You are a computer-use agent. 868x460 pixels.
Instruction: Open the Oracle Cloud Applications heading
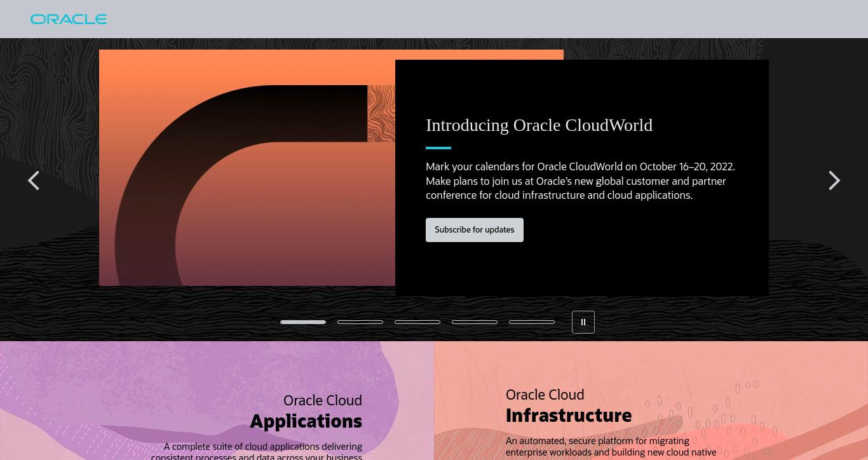tap(306, 412)
